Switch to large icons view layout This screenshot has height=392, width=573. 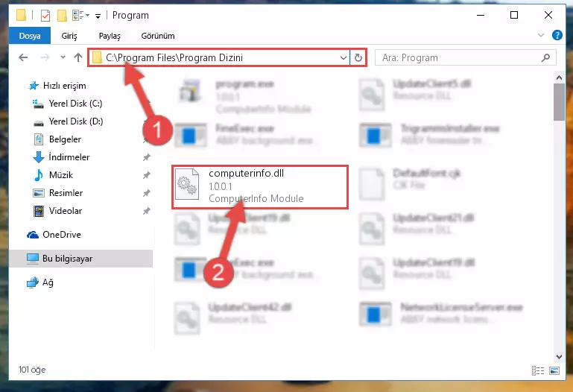tap(554, 371)
